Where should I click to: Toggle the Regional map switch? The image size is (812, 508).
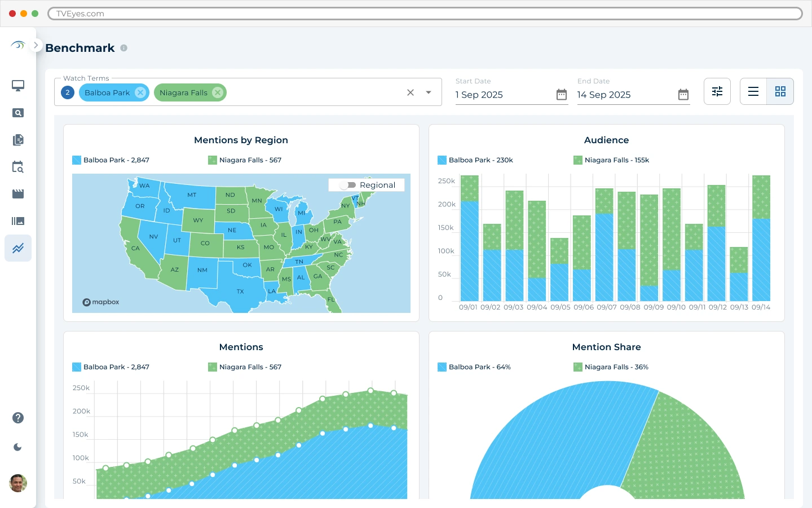[x=348, y=185]
